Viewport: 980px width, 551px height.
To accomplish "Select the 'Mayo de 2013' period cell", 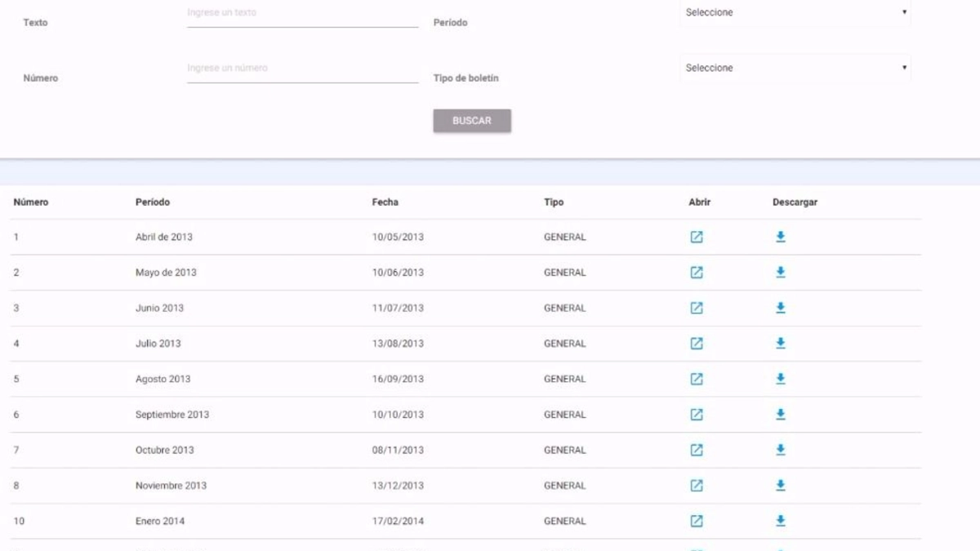I will [x=166, y=273].
